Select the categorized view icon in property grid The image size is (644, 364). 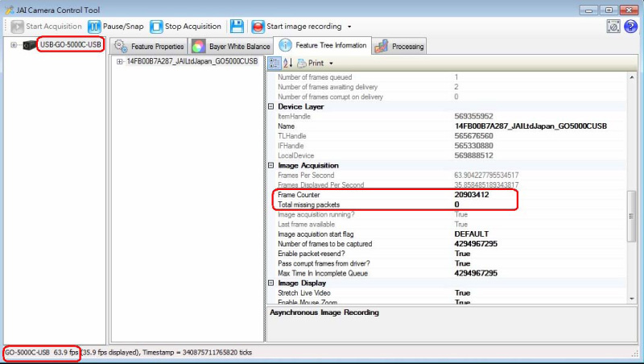[274, 63]
